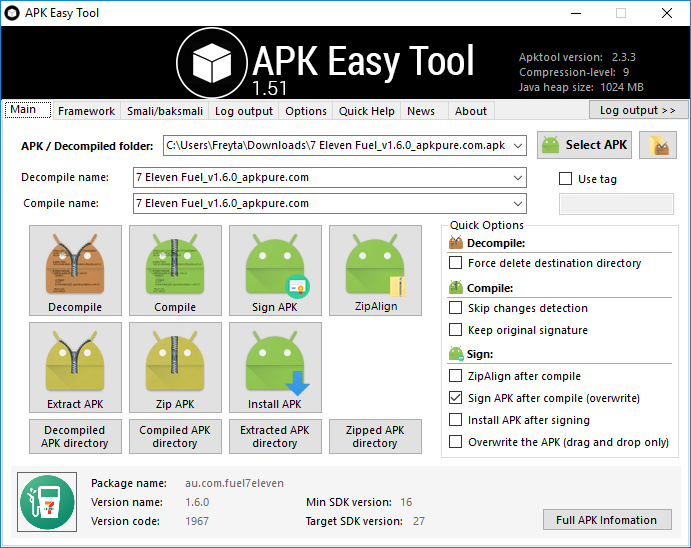The height and width of the screenshot is (548, 691).
Task: Click Min SDK version value 16
Action: coord(406,502)
